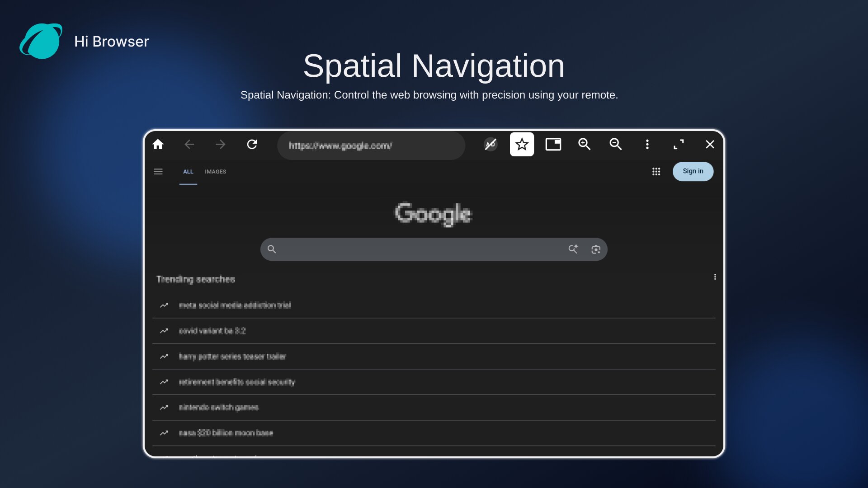This screenshot has height=488, width=868.
Task: Click the Home icon in browser toolbar
Action: coord(158,145)
